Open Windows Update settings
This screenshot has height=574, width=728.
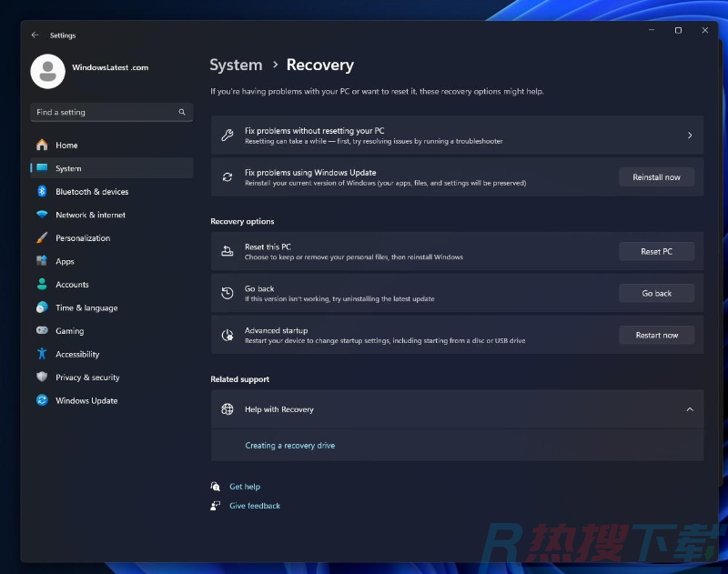(111, 400)
